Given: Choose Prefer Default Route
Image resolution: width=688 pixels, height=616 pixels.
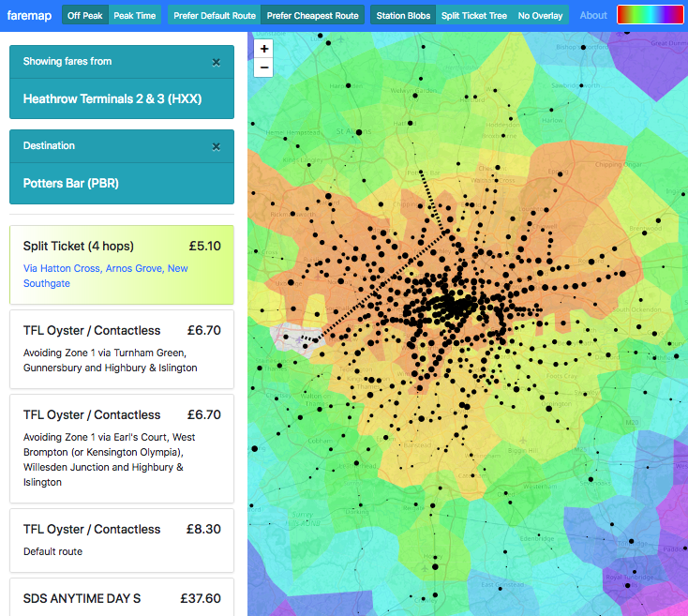Looking at the screenshot, I should point(215,15).
